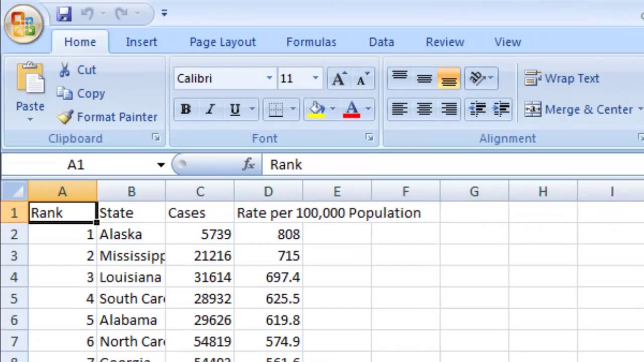Align text to bottom of cell
Screen dimensions: 644x362
(449, 78)
